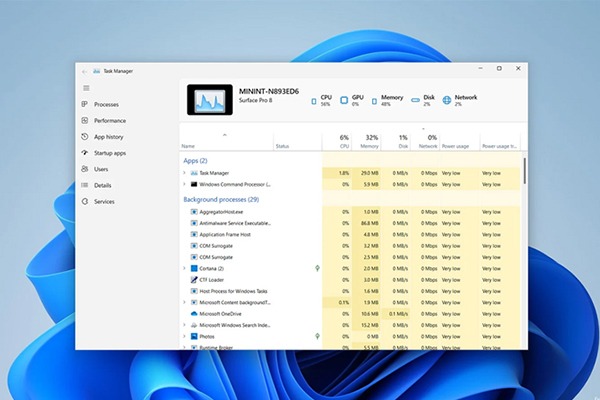
Task: Switch to the Details page
Action: 103,185
